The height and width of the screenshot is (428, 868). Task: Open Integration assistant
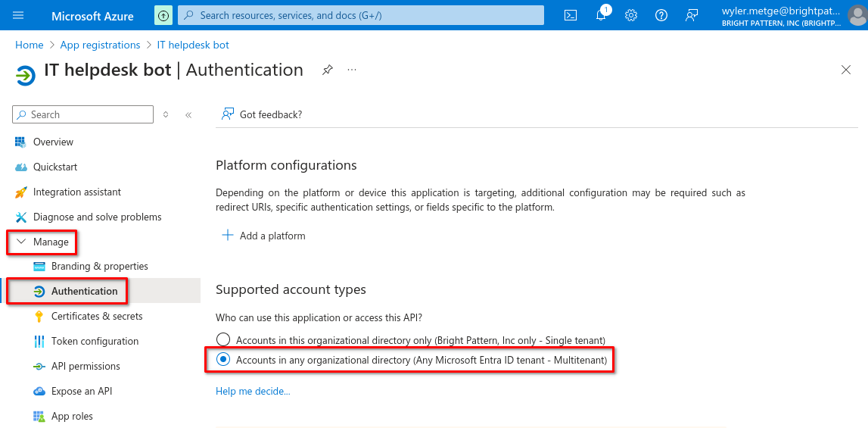point(77,192)
